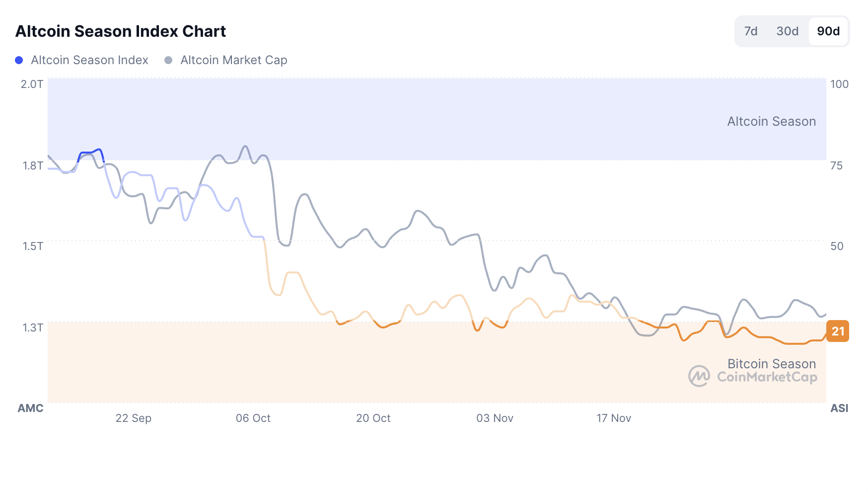
Task: Click the Altcoin Season Index Chart title
Action: point(121,31)
